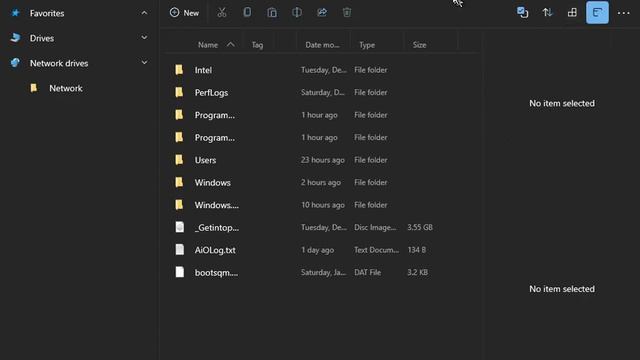Image resolution: width=640 pixels, height=360 pixels.
Task: Sort by the Size column header
Action: pos(419,45)
